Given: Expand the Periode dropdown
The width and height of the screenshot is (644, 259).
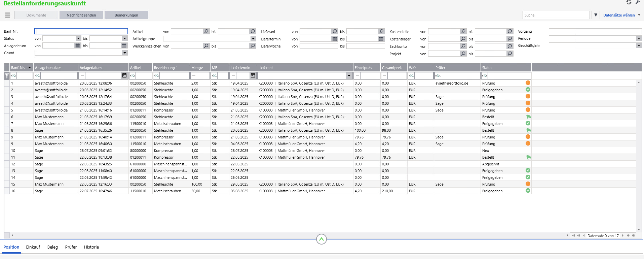Looking at the screenshot, I should tap(639, 38).
